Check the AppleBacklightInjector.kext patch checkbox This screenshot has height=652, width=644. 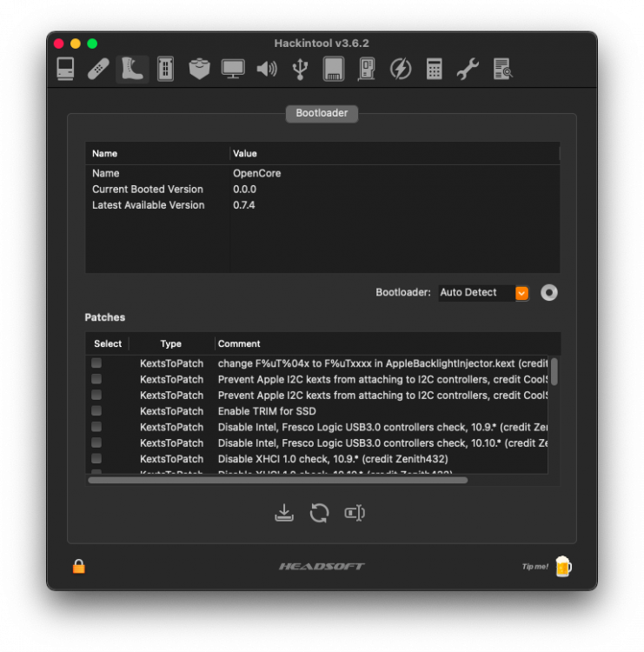[x=96, y=363]
